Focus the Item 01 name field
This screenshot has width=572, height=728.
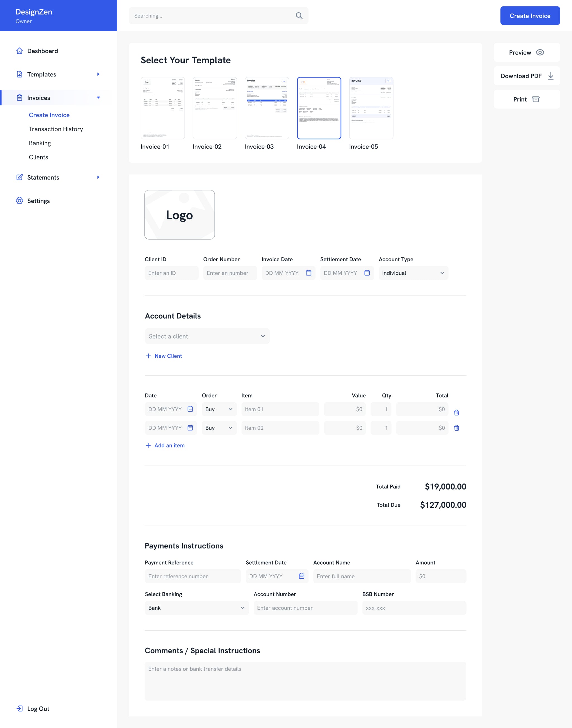(280, 409)
